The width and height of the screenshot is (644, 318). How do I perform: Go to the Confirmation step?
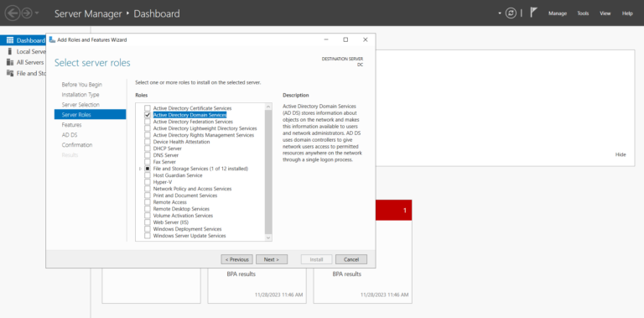pos(77,145)
